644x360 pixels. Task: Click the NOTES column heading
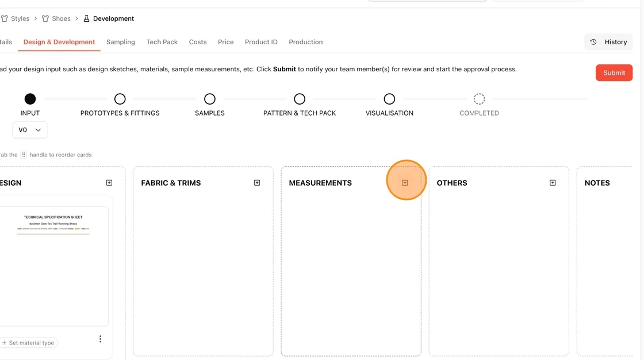pos(597,183)
